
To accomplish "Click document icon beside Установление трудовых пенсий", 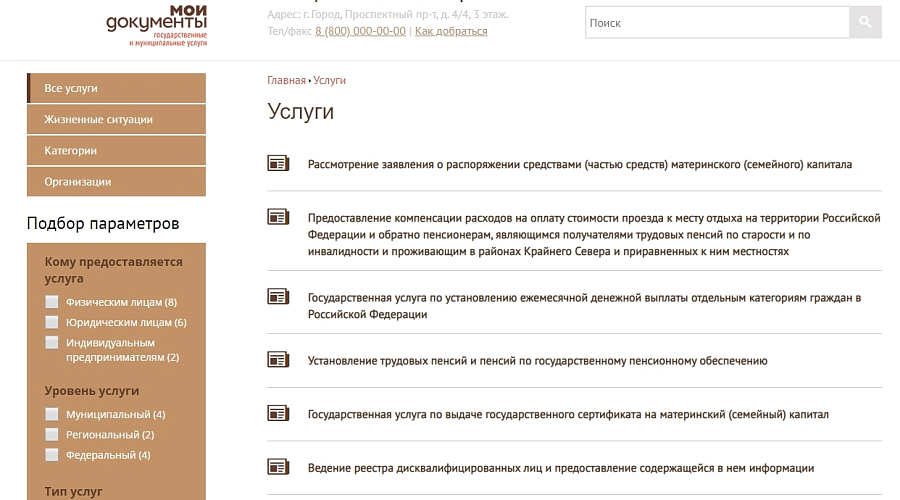I will coord(278,360).
